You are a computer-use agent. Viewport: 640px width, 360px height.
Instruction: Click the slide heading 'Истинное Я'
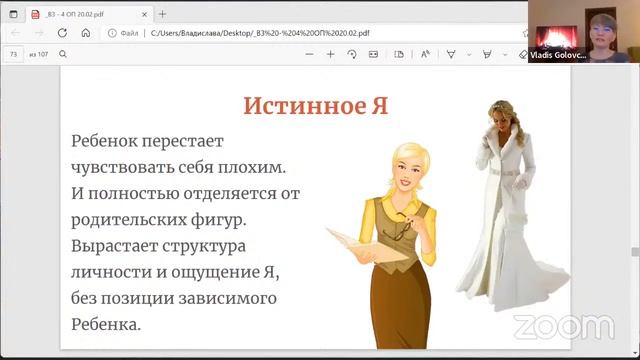click(x=316, y=106)
